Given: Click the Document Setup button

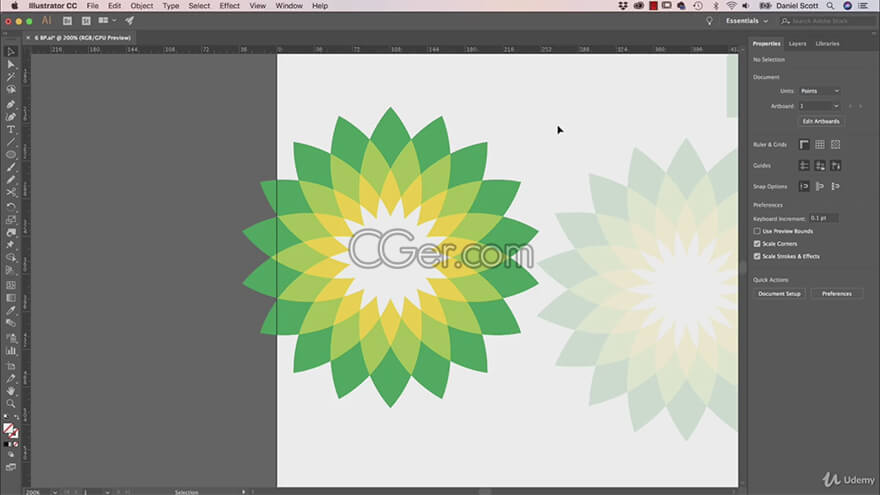Looking at the screenshot, I should (779, 294).
